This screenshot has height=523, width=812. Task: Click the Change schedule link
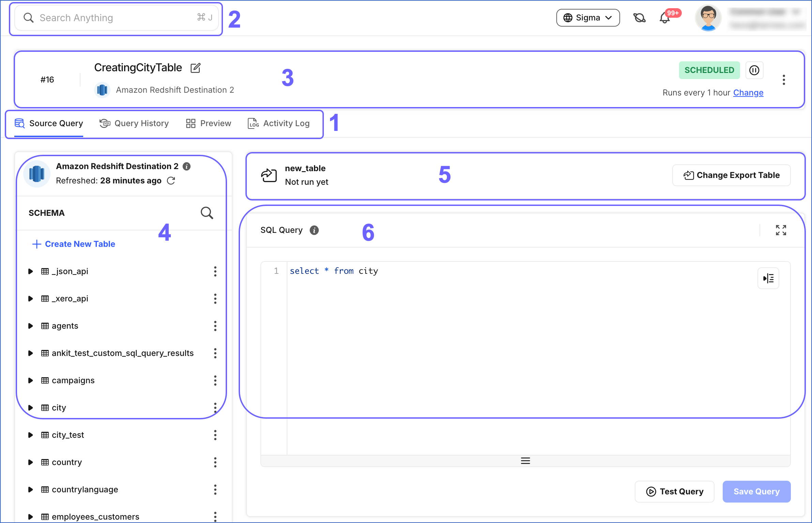coord(748,93)
